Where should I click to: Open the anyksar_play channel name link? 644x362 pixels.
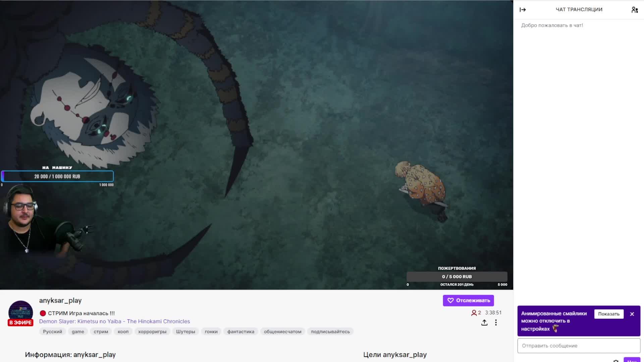click(60, 300)
